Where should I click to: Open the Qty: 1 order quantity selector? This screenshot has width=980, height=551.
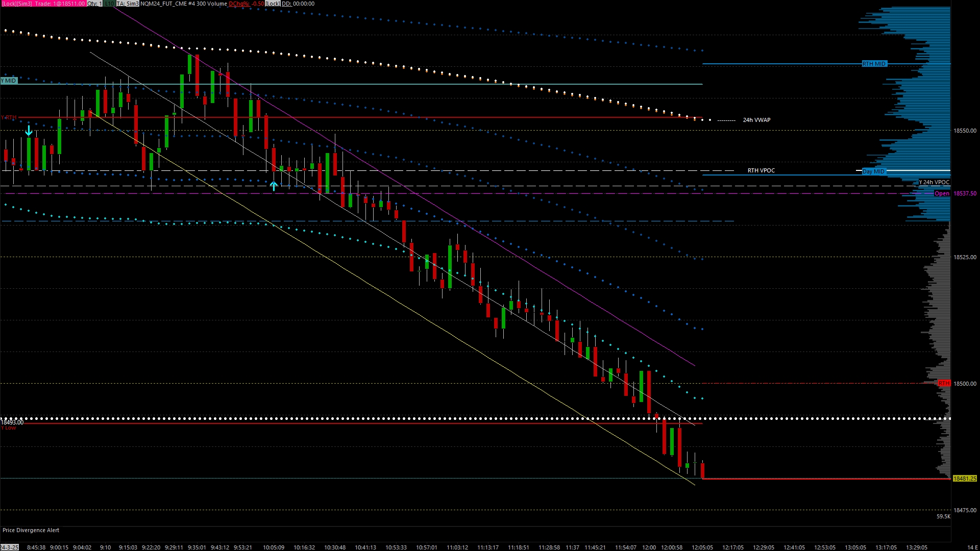[94, 4]
